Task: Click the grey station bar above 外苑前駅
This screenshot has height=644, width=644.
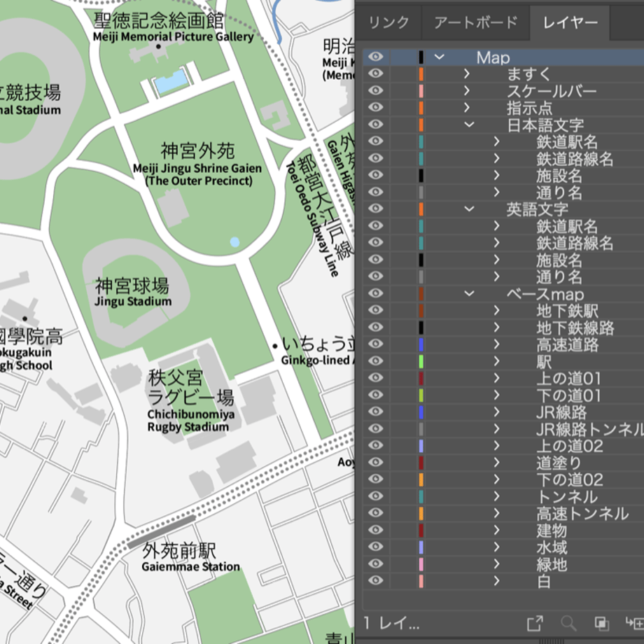Action: point(162,531)
